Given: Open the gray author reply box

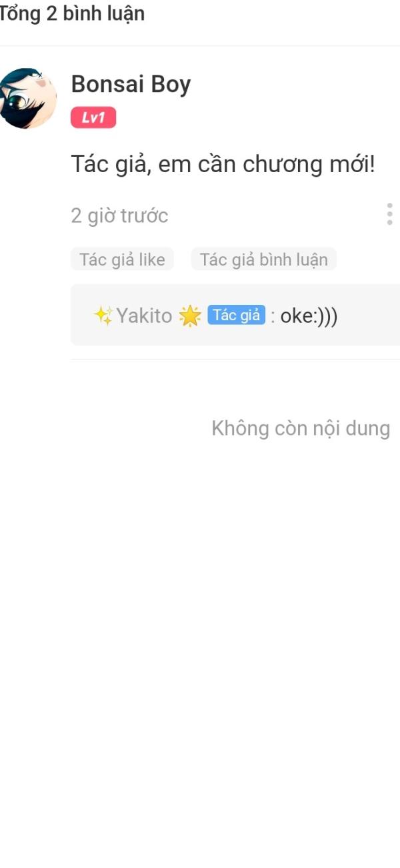Looking at the screenshot, I should (235, 315).
